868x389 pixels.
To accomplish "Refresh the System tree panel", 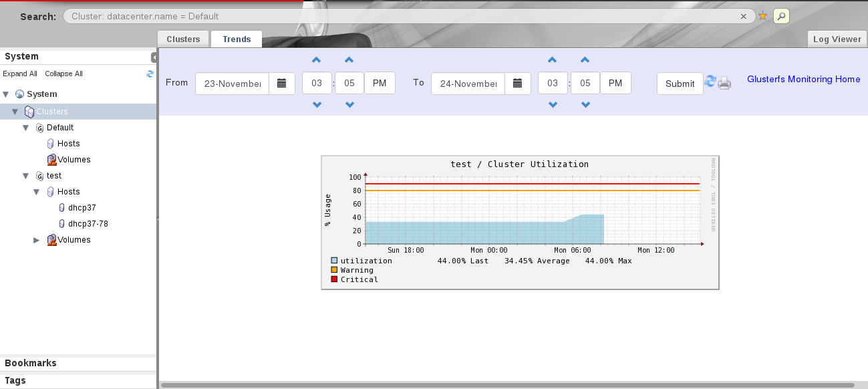I will point(150,74).
